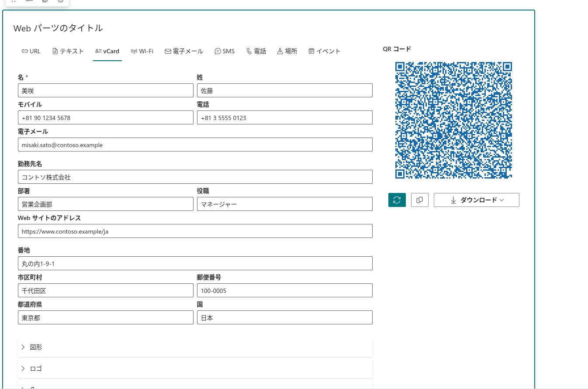Click the Web パーツのタイトル heading

[58, 28]
